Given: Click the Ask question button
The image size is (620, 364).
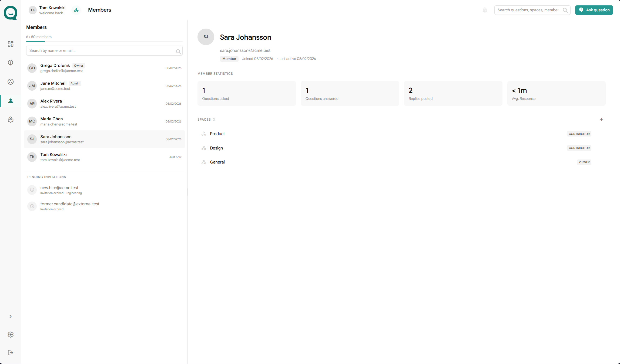Looking at the screenshot, I should pyautogui.click(x=594, y=10).
